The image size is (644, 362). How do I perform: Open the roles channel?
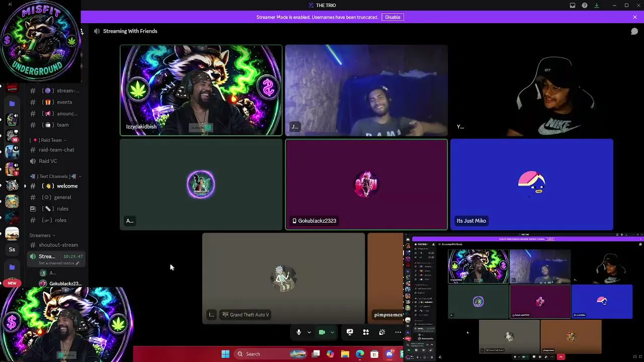[x=55, y=220]
